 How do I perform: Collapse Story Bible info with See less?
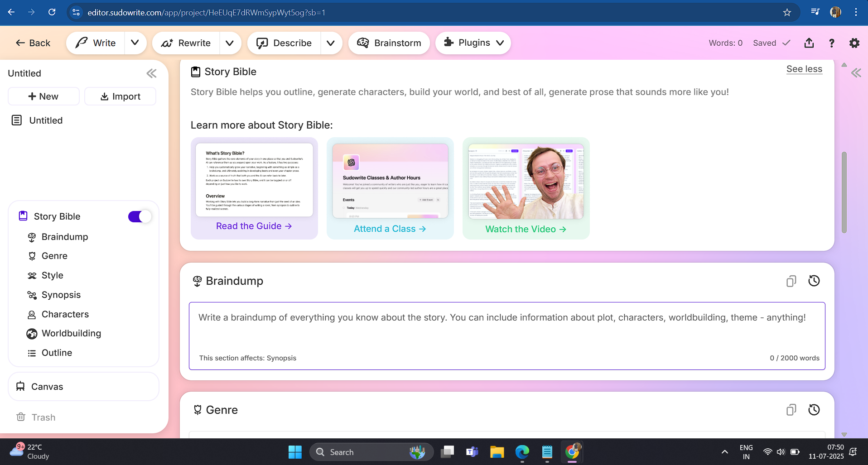[804, 69]
